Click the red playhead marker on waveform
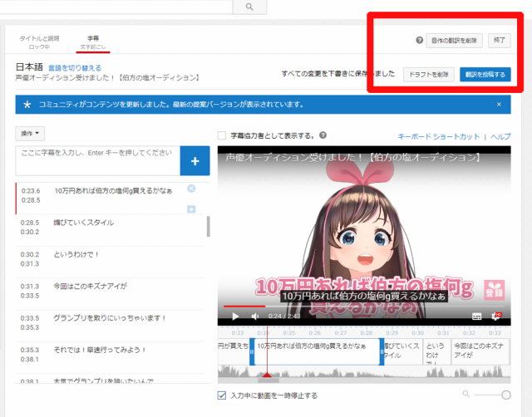The image size is (532, 417). [x=267, y=375]
